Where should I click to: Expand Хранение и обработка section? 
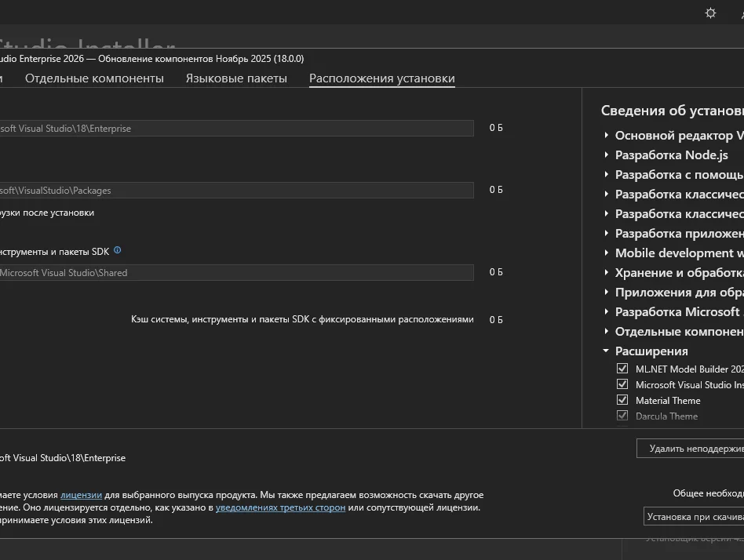tap(607, 273)
